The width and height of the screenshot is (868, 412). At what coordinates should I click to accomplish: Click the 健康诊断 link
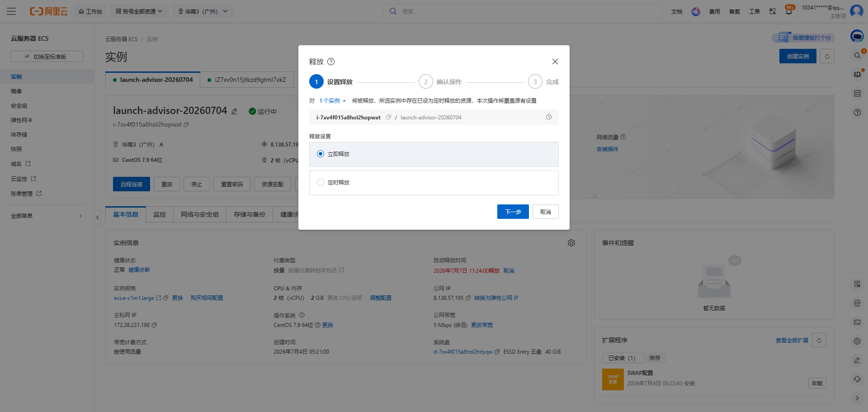(139, 270)
